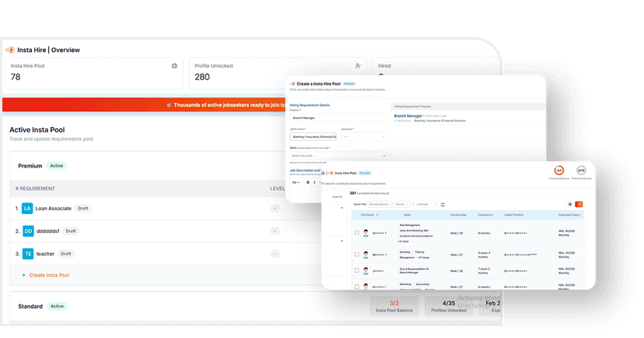
Task: Click the Insta Pool Balance 4/5 circle indicator
Action: tap(559, 171)
